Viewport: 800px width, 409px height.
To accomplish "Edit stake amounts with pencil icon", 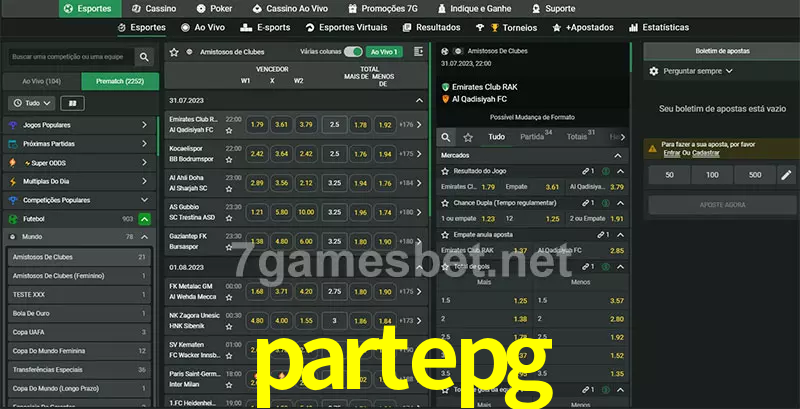I will tap(786, 175).
